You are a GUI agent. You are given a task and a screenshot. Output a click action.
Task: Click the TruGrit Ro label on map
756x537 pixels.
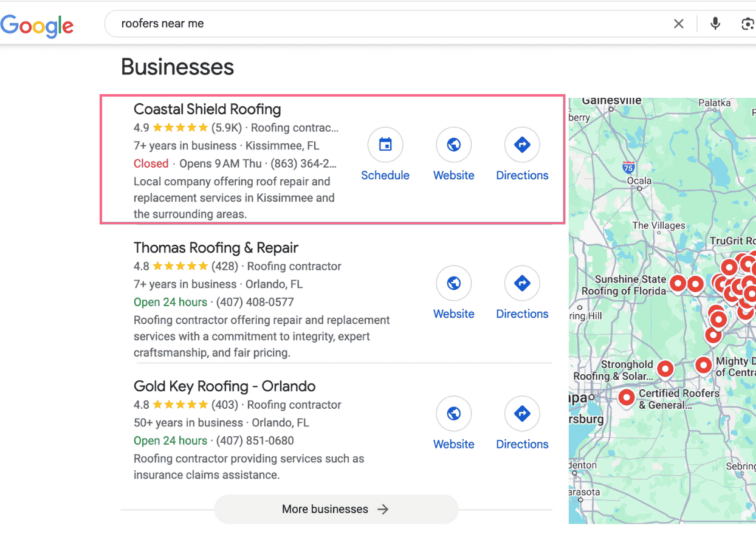click(732, 241)
